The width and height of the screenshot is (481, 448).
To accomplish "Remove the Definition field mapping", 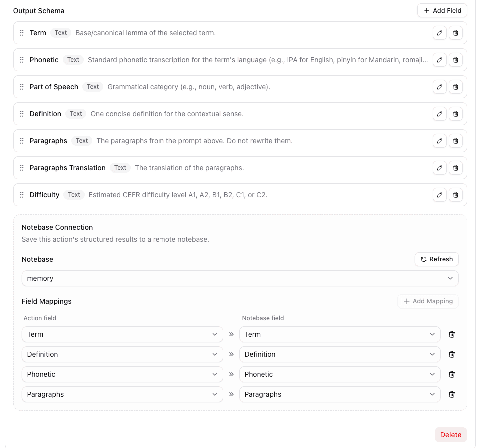I will point(452,354).
